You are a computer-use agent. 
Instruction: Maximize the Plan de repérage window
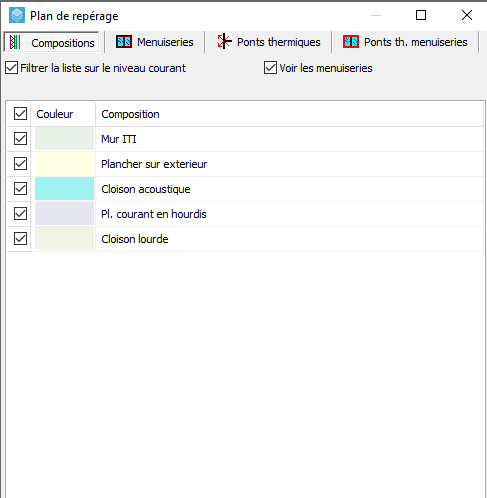point(421,15)
